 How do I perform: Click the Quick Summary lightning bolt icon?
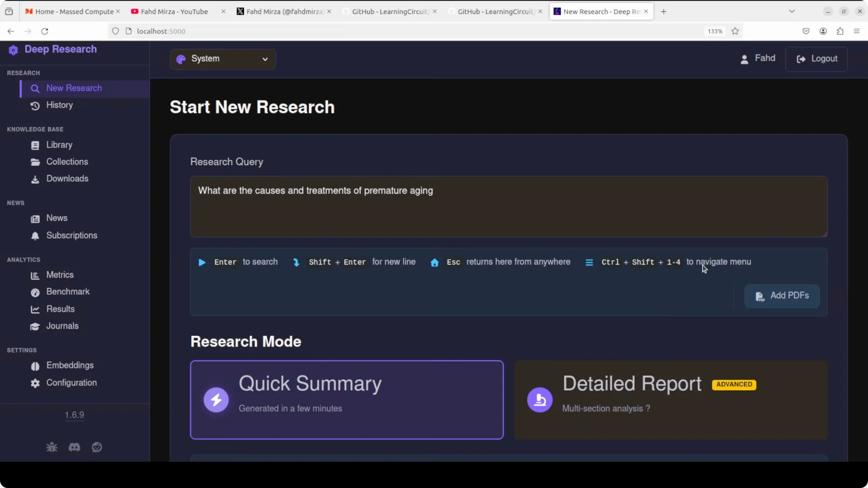click(x=216, y=400)
